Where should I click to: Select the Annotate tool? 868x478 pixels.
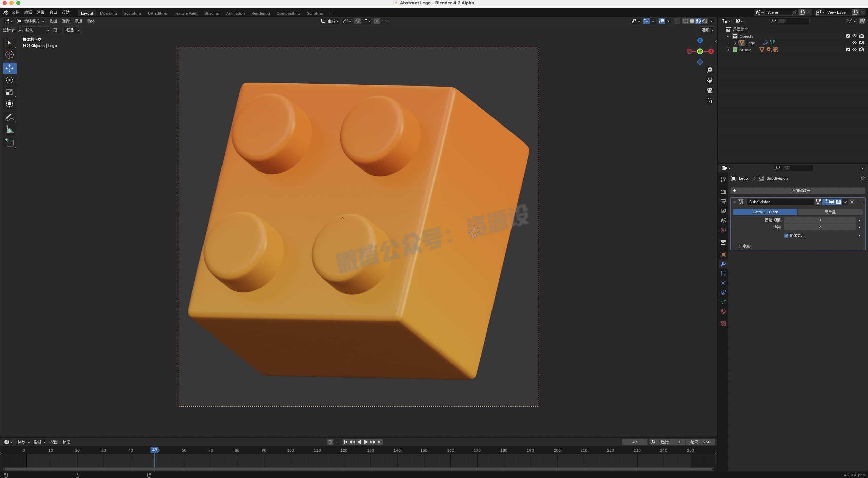pyautogui.click(x=9, y=117)
